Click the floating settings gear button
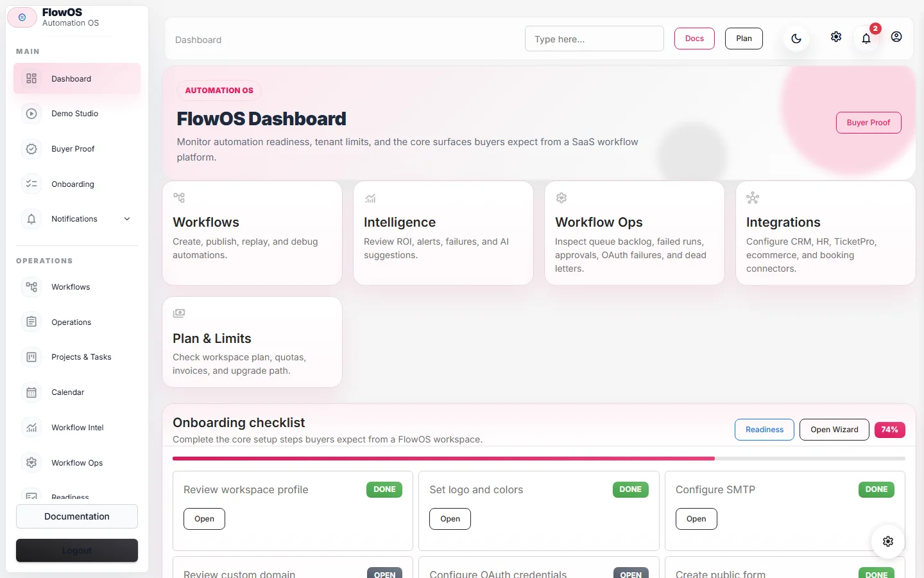The height and width of the screenshot is (578, 924). [888, 541]
